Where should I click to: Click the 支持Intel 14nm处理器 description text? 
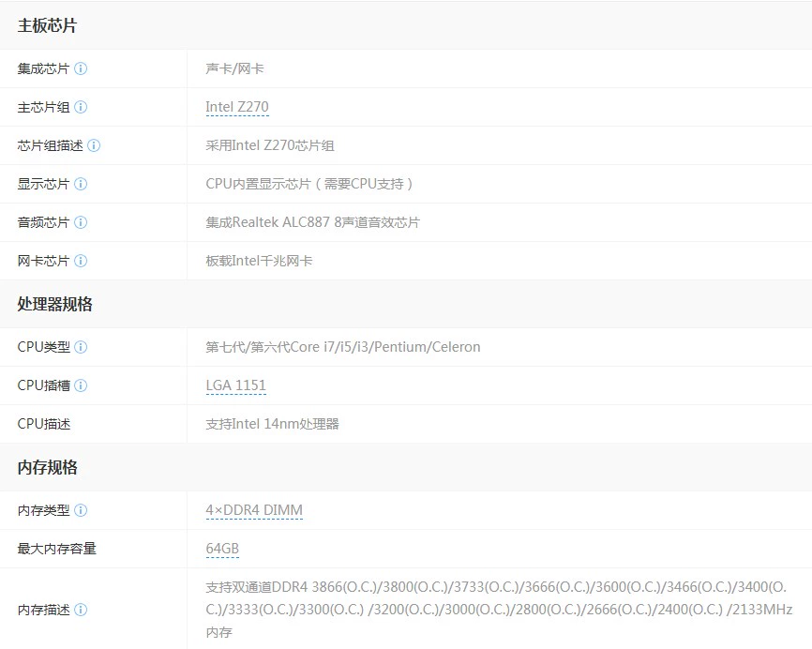point(272,424)
